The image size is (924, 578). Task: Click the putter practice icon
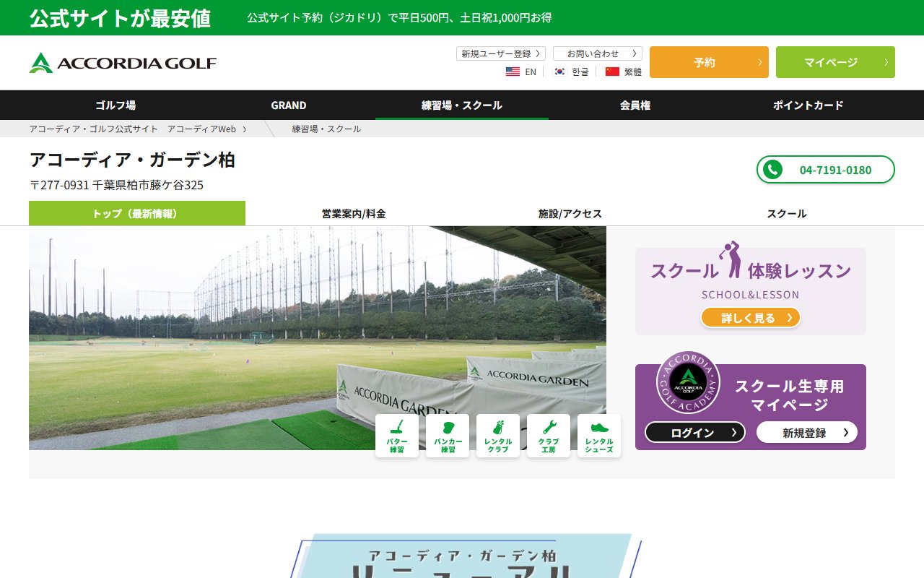click(396, 436)
